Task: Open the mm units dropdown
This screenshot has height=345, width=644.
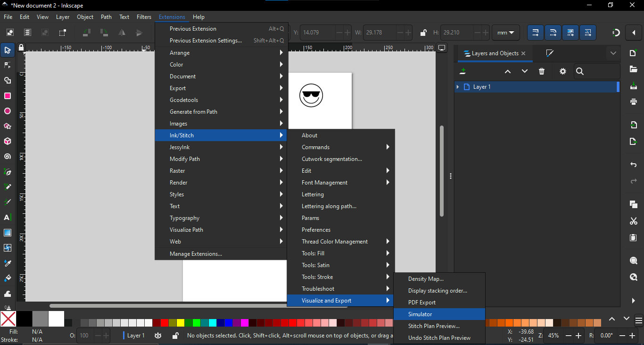Action: (x=506, y=33)
